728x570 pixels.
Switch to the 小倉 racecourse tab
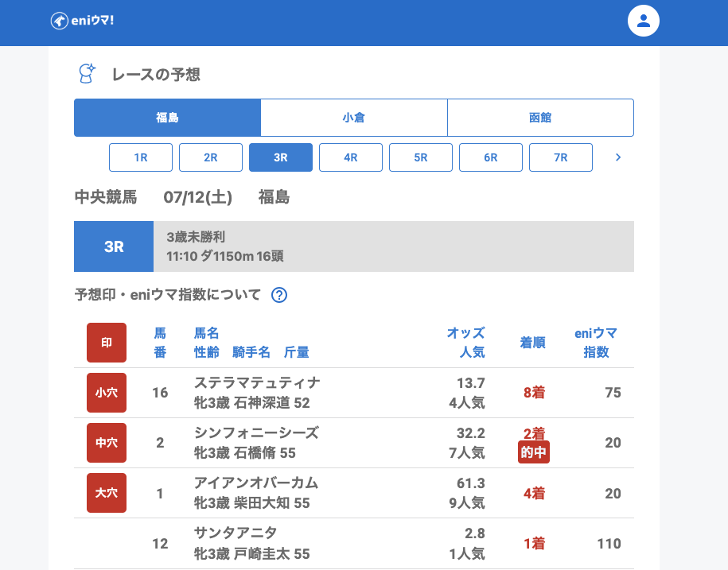click(x=353, y=118)
